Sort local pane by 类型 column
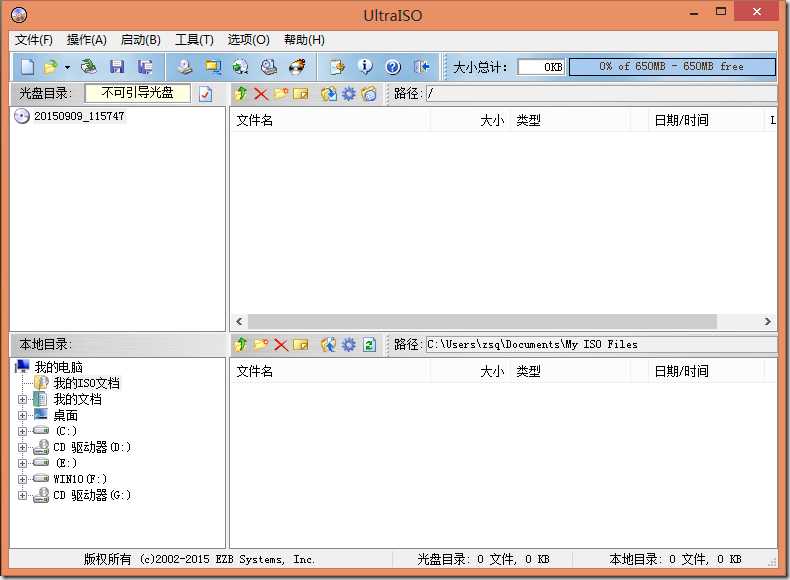Viewport: 790px width, 580px height. click(569, 371)
